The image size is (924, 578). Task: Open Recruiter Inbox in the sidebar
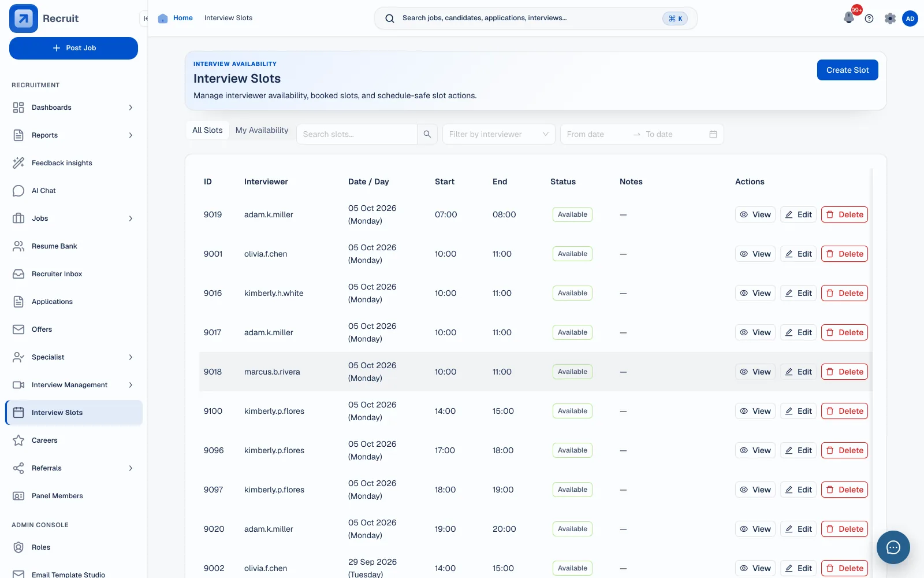(73, 274)
